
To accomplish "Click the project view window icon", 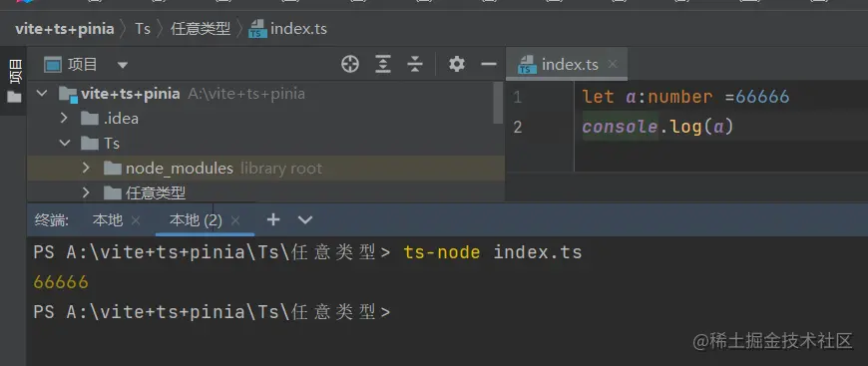I will click(53, 66).
